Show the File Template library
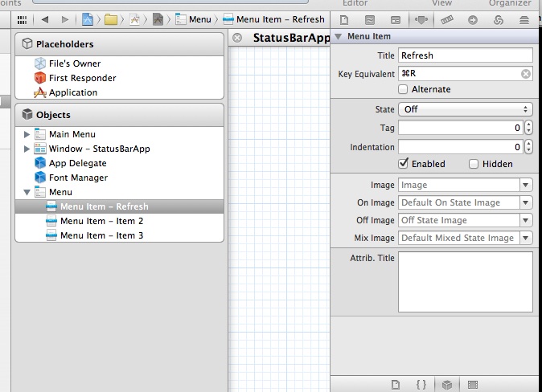The image size is (542, 392). [x=395, y=385]
